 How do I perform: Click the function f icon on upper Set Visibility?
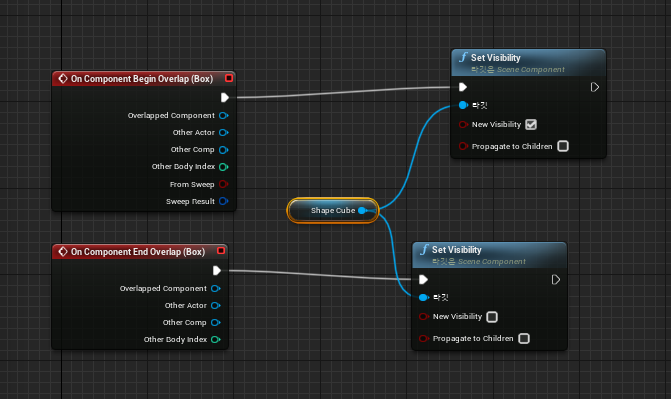tap(463, 57)
